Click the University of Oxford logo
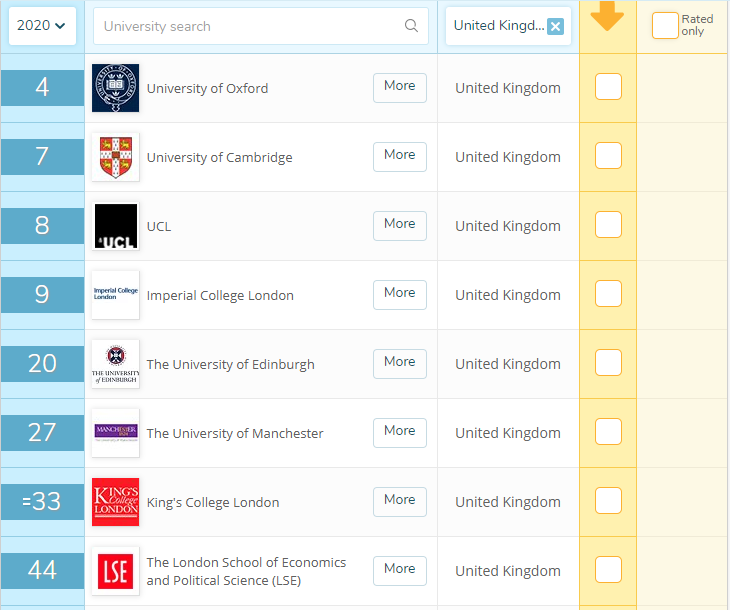730x610 pixels. click(x=115, y=88)
